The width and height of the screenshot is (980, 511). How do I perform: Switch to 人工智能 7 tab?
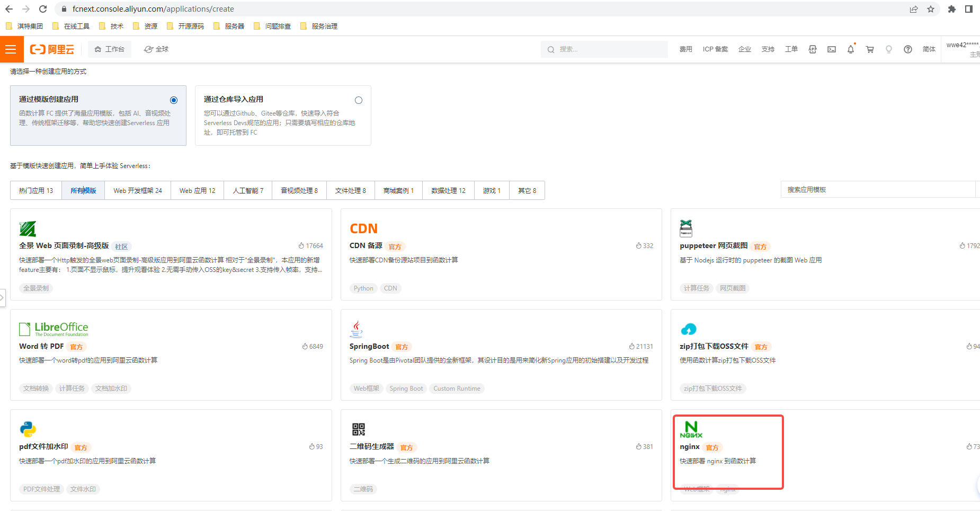(x=248, y=190)
